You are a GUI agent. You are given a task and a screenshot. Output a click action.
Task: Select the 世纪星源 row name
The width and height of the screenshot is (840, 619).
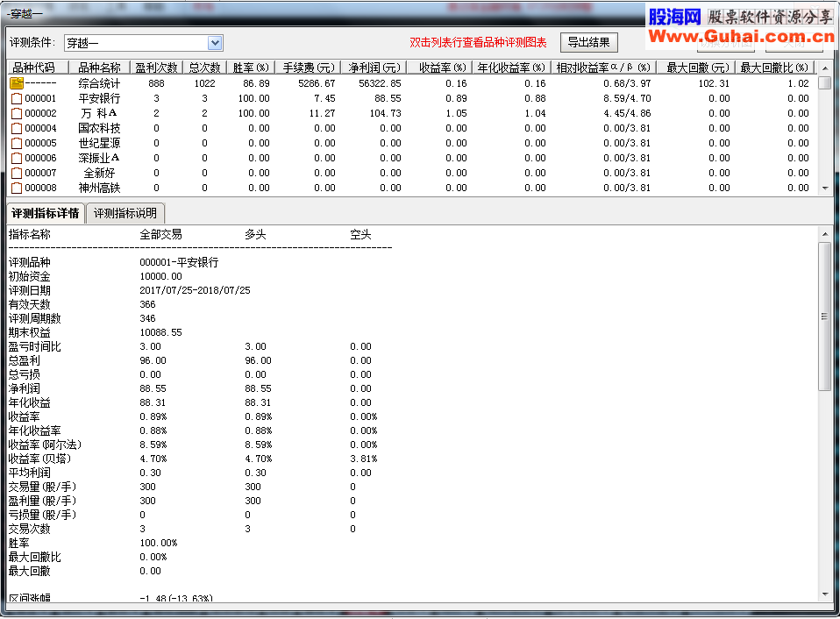tap(100, 144)
